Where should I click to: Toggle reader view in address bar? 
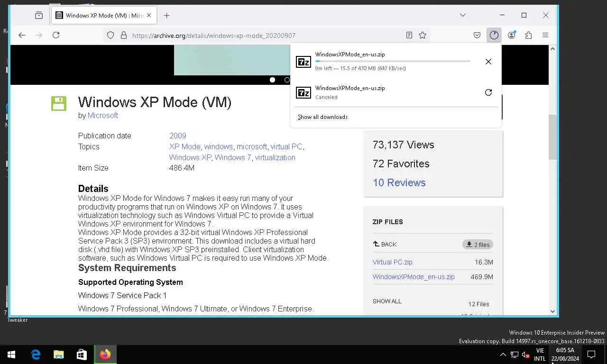409,35
